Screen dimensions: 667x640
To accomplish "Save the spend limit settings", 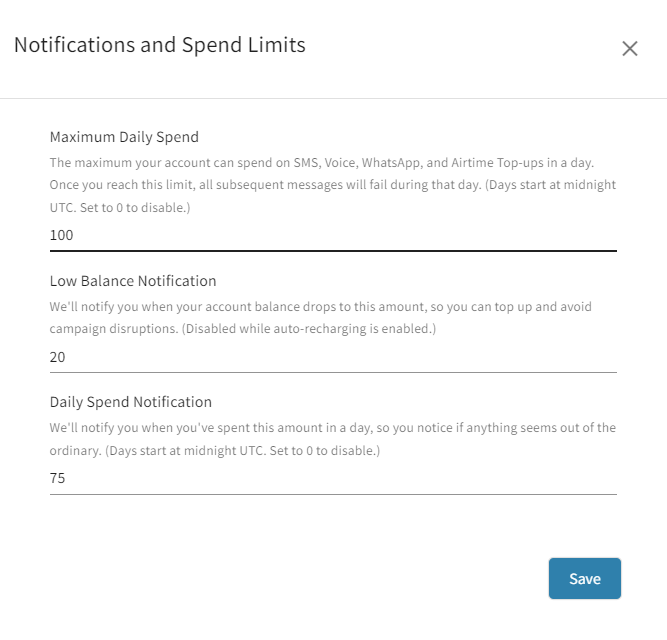I will 584,579.
